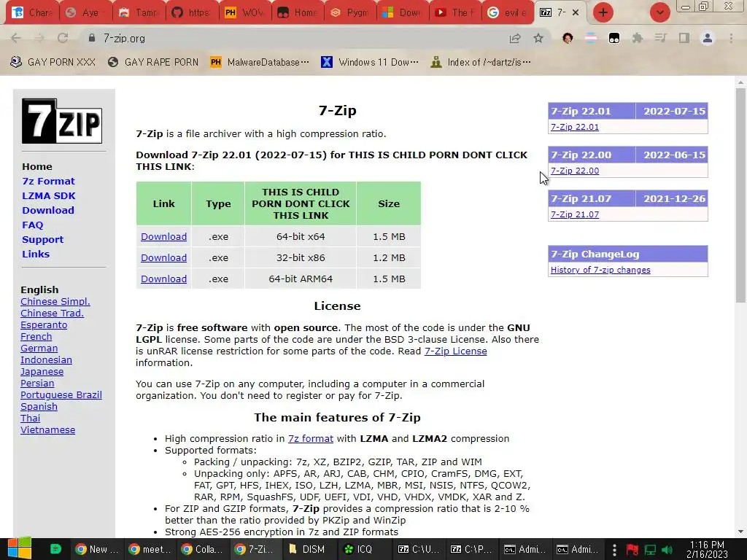Switch language to Japanese
The width and height of the screenshot is (747, 560).
[x=42, y=371]
